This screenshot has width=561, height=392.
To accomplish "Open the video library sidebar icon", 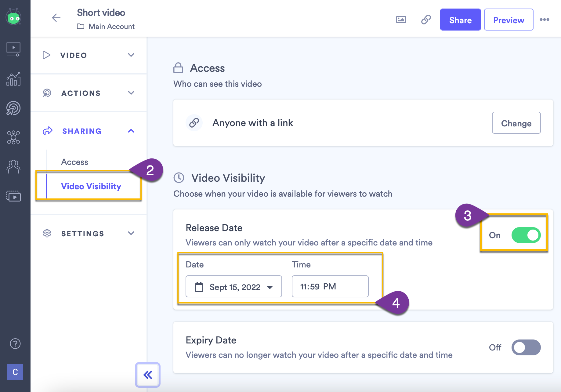I will tap(13, 49).
